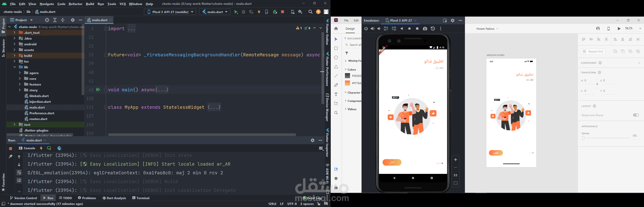Expand the android folder in Project tree
The image size is (644, 207).
[x=14, y=44]
